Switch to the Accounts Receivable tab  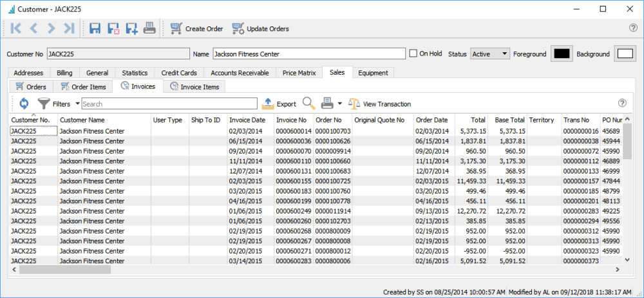[240, 73]
